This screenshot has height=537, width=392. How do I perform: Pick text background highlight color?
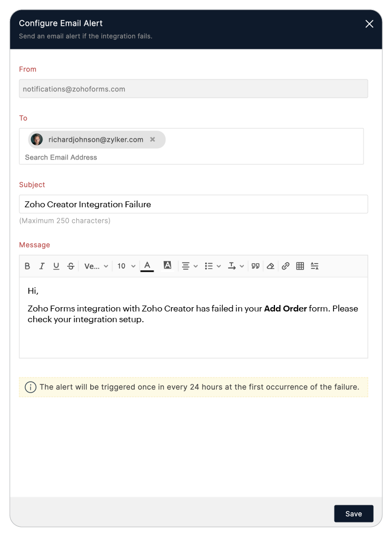point(168,265)
